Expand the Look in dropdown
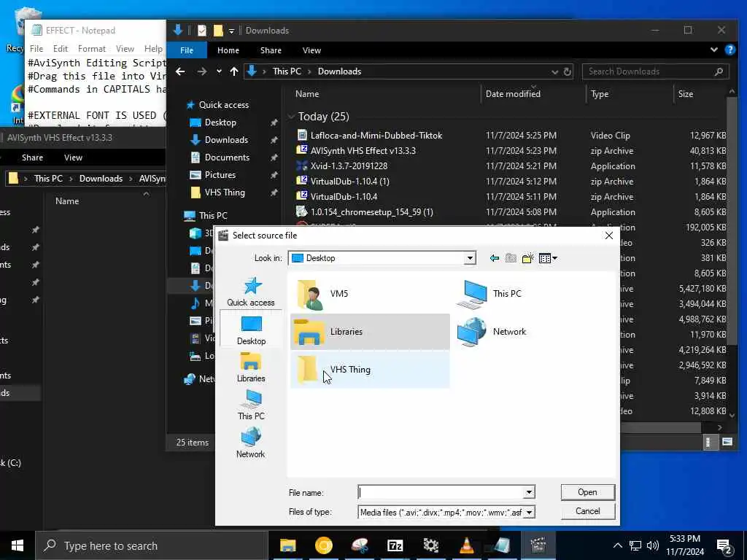 (470, 258)
